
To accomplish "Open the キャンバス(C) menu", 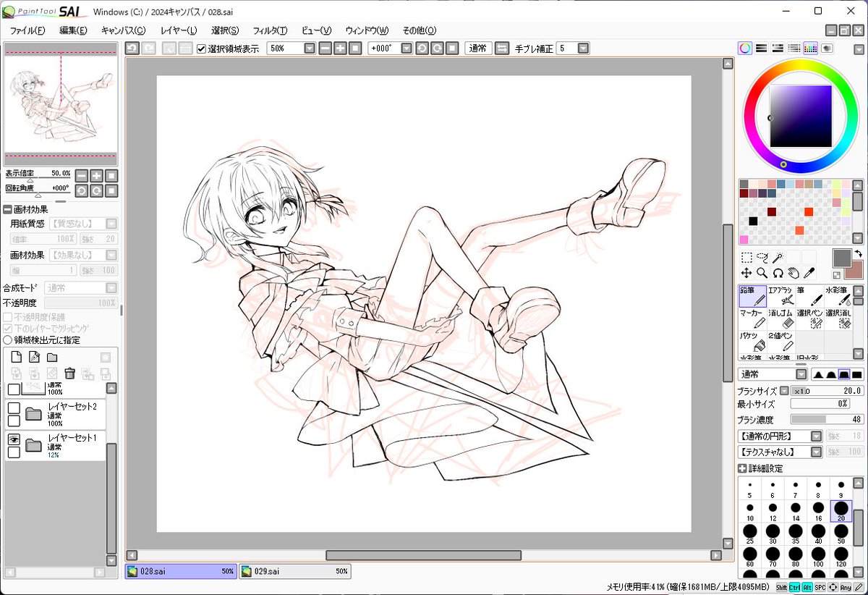I will pos(123,30).
